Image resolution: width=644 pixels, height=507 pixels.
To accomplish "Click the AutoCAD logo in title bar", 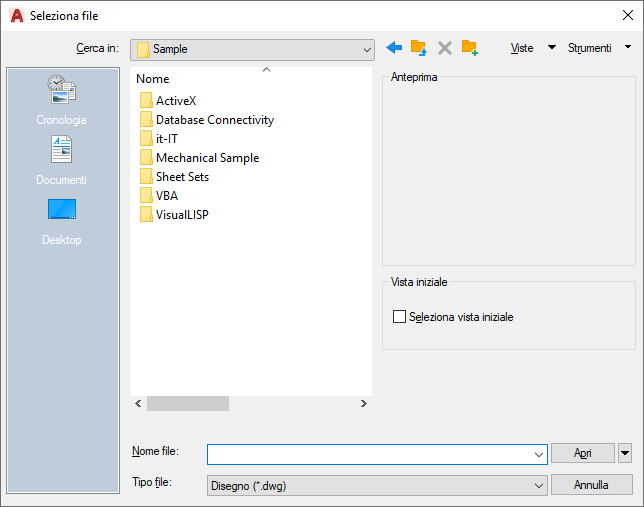I will (x=17, y=16).
